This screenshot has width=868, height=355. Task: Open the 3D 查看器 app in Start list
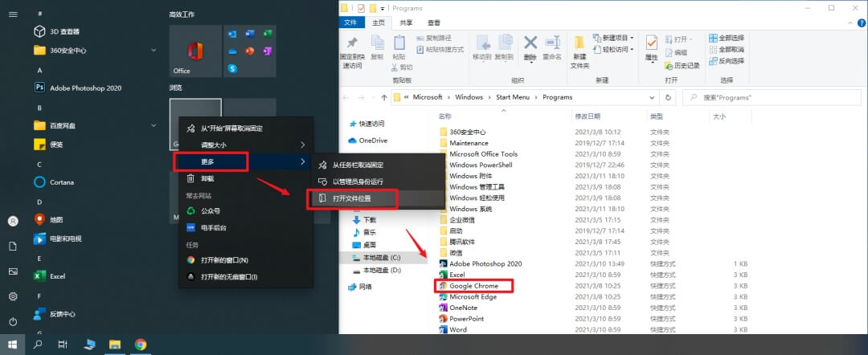[57, 31]
